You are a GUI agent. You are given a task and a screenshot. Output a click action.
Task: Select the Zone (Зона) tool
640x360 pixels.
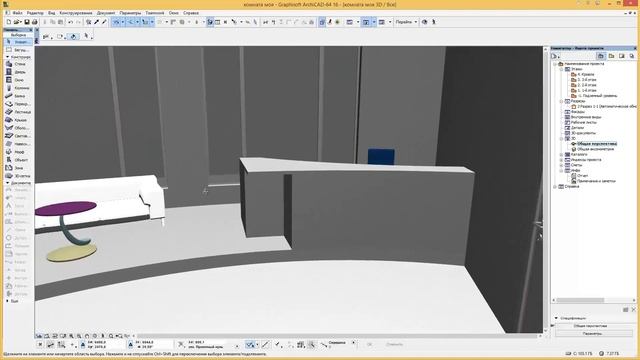pos(18,168)
